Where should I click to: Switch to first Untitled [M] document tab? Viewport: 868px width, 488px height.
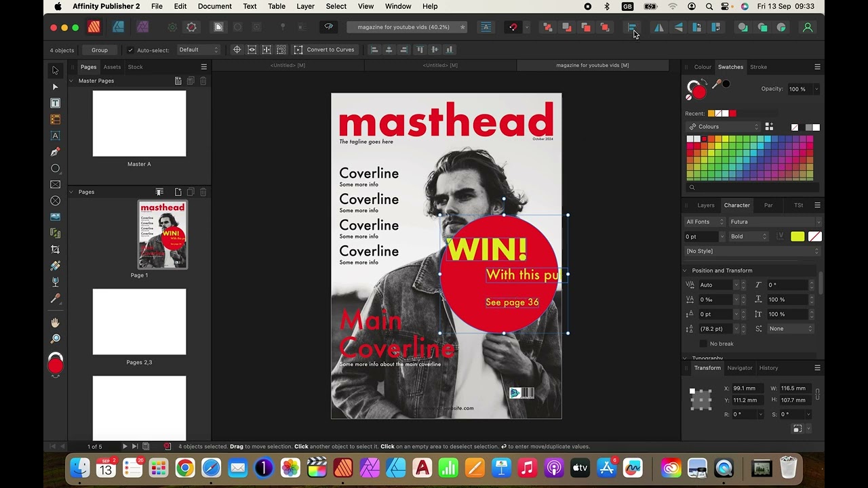288,65
